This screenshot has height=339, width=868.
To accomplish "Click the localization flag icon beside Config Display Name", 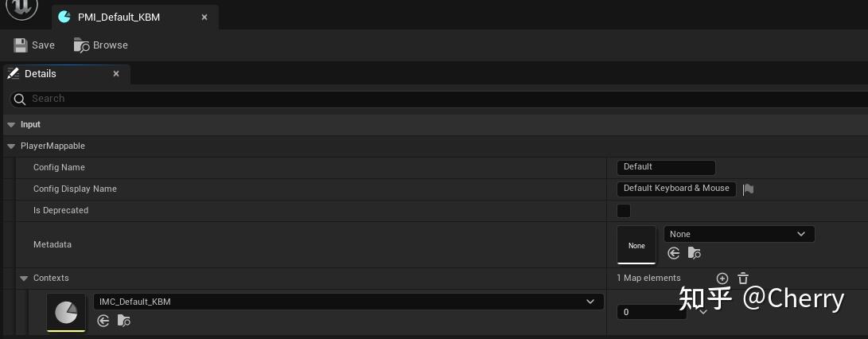I will tap(748, 189).
